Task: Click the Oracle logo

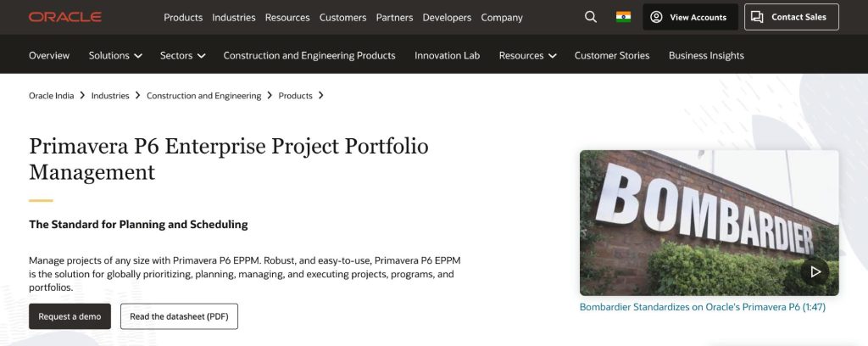Action: [x=64, y=17]
